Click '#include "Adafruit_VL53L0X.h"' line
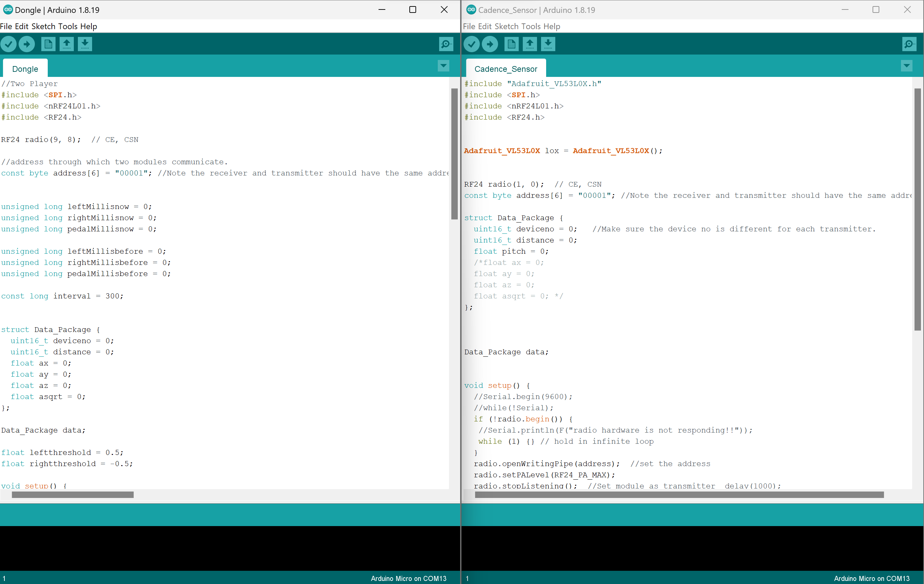This screenshot has height=584, width=924. tap(533, 84)
